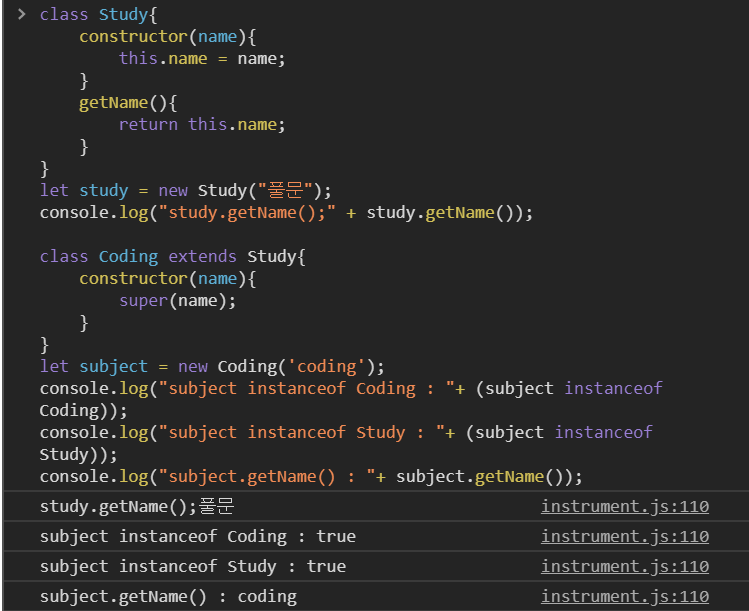Click the "getName(){" method definition line
This screenshot has height=611, width=749.
coord(128,103)
